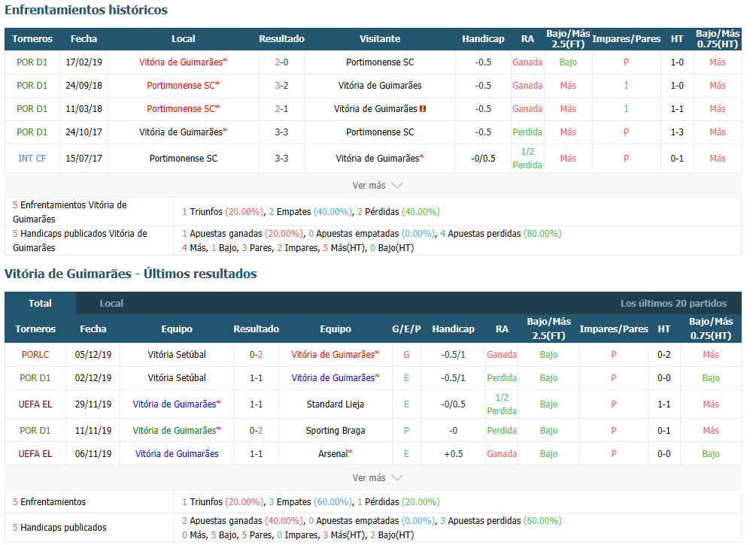Open home team Portimonense SC, 24/09/18 match
The height and width of the screenshot is (545, 756).
coord(184,85)
